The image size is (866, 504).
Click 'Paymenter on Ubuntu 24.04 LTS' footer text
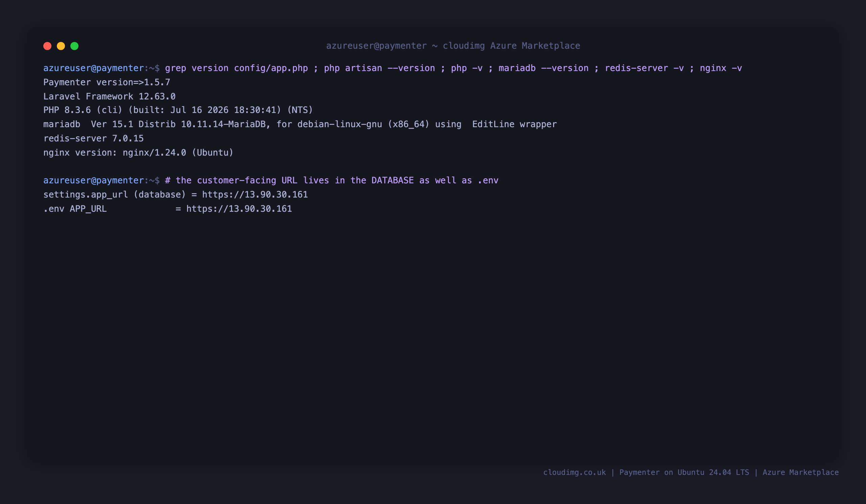(x=684, y=473)
